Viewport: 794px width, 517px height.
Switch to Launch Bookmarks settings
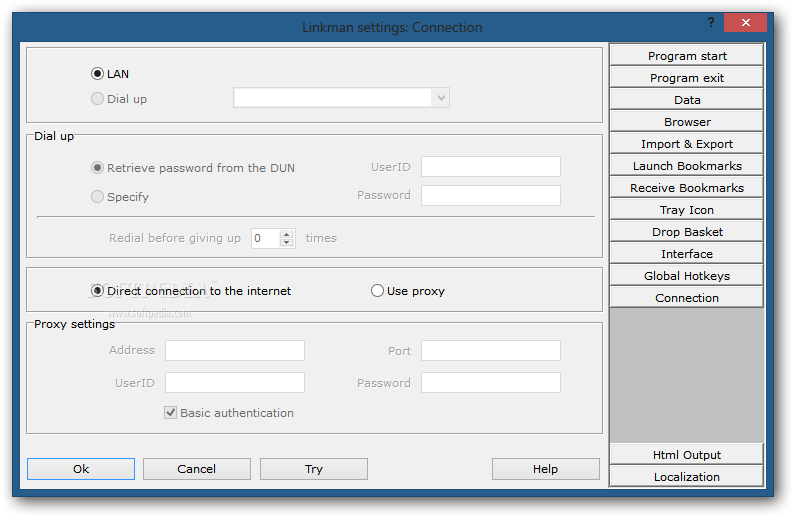coord(687,166)
